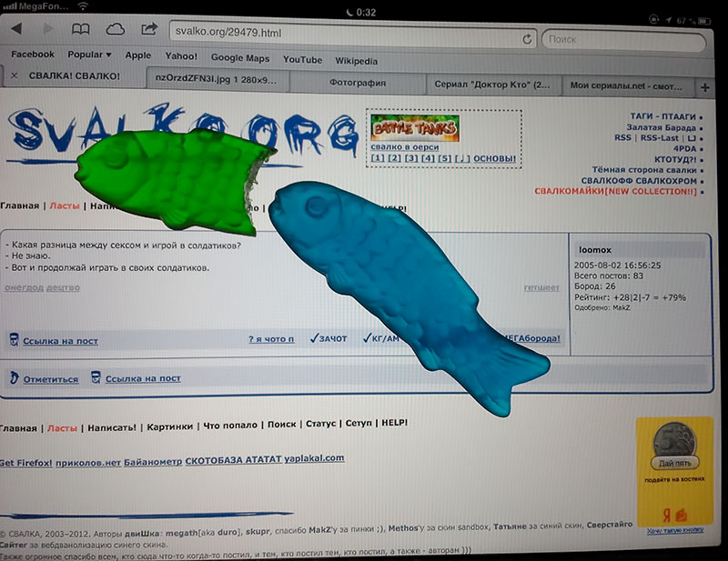Tap the share arrow icon
The image size is (728, 561).
[x=149, y=30]
